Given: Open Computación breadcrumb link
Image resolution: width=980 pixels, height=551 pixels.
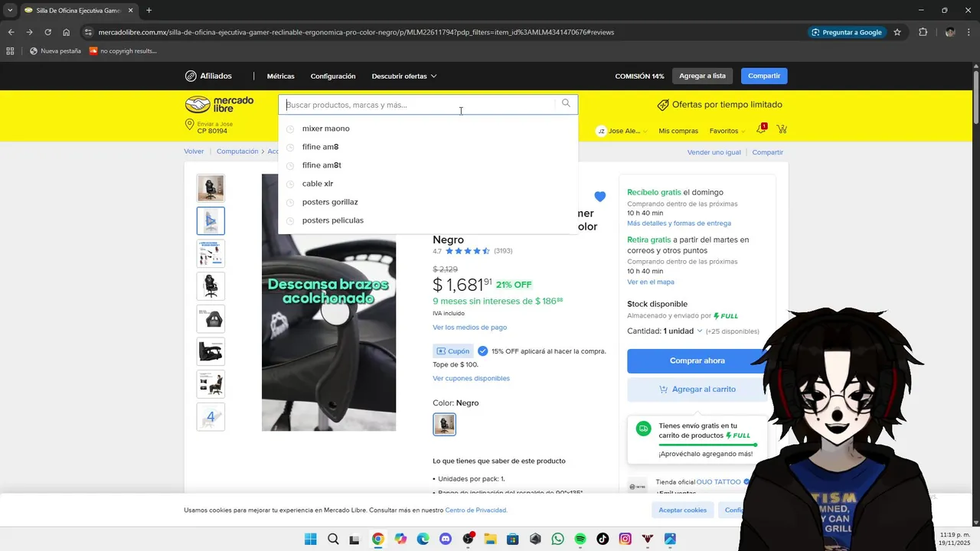Looking at the screenshot, I should coord(237,152).
